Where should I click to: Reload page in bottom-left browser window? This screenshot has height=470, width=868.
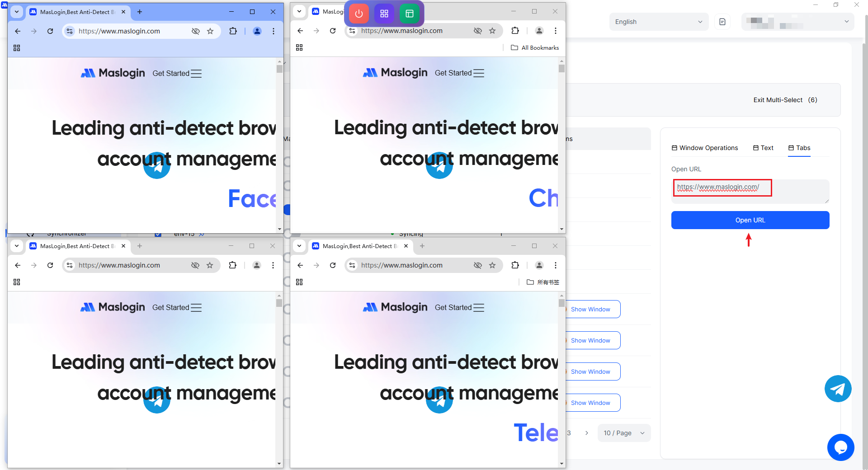(50, 265)
